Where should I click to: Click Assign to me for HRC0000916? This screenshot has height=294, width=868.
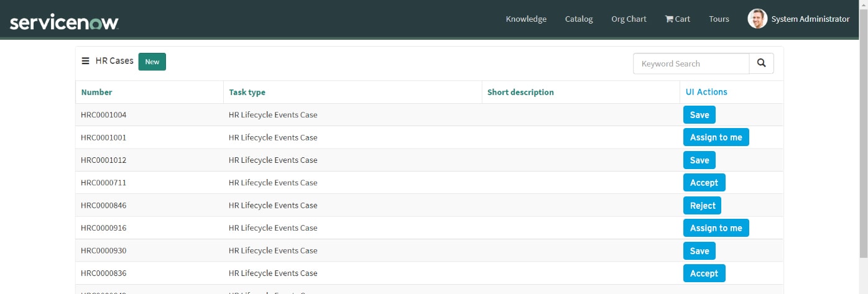[716, 228]
